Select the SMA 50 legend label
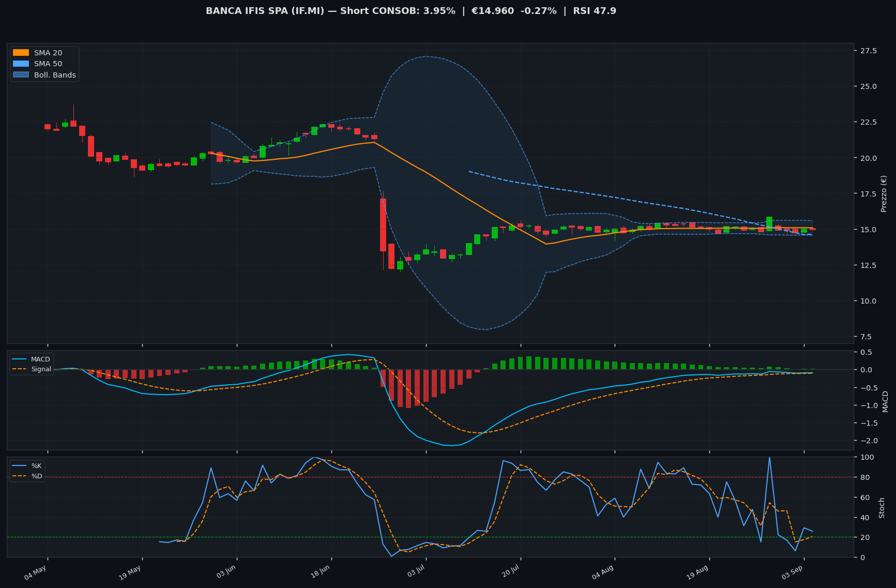The width and height of the screenshot is (896, 588). click(x=48, y=64)
